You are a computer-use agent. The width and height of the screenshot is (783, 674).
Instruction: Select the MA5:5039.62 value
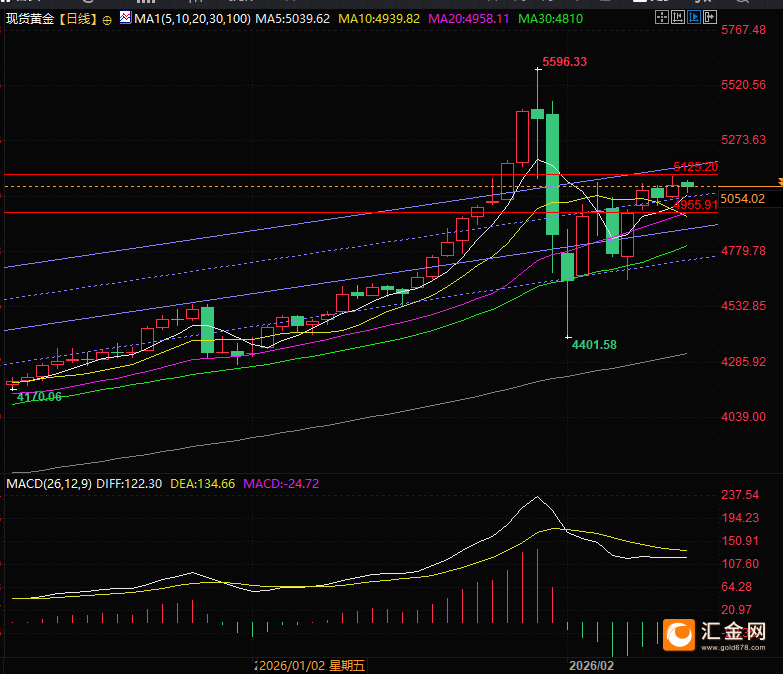[293, 19]
